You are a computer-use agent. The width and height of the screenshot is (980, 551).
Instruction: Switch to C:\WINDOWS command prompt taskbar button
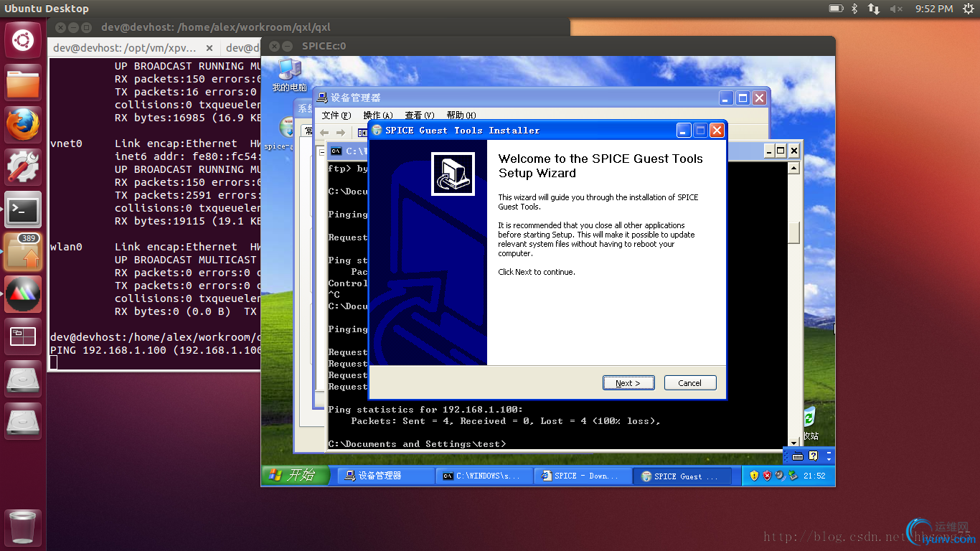click(485, 476)
